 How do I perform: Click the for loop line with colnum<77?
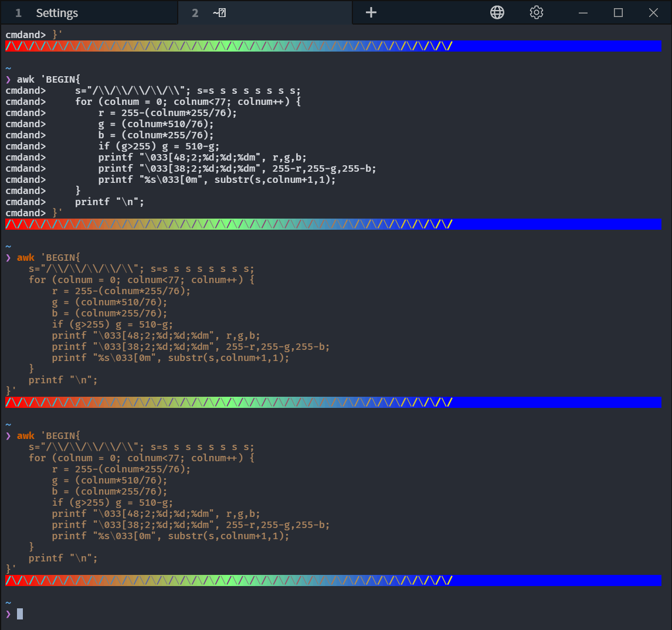pyautogui.click(x=141, y=280)
